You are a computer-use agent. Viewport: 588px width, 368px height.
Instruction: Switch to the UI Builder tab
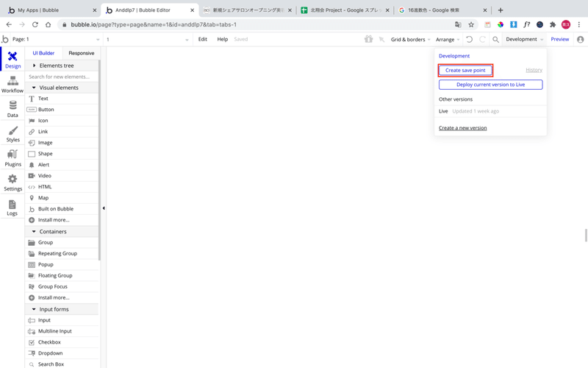click(43, 53)
